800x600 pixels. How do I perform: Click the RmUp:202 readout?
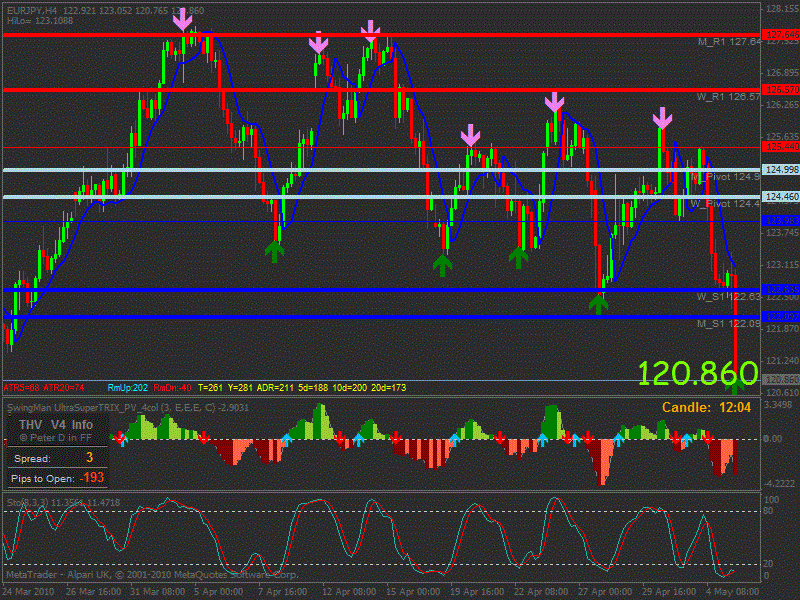coord(128,388)
